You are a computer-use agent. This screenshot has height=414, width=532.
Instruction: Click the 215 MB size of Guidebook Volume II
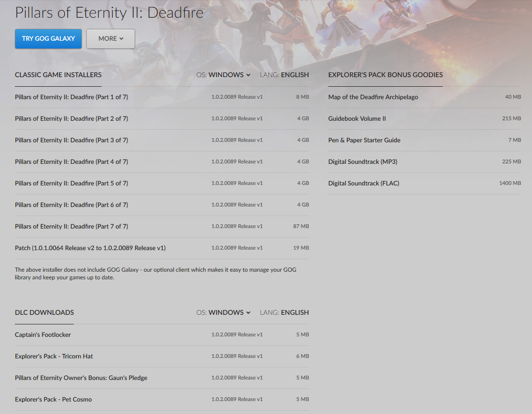click(x=511, y=119)
